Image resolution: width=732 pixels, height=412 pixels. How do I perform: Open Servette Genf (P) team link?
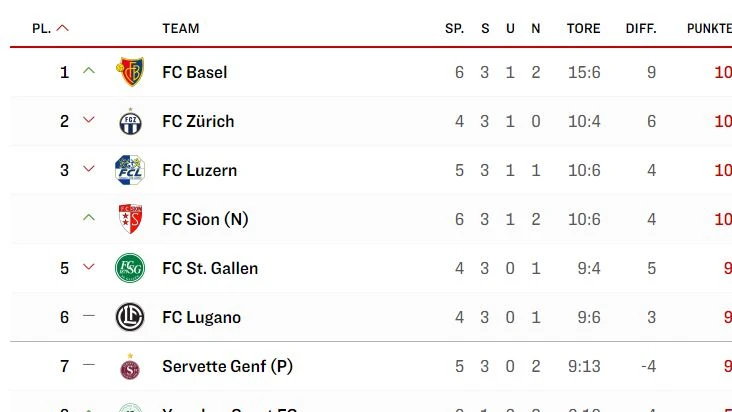point(227,367)
